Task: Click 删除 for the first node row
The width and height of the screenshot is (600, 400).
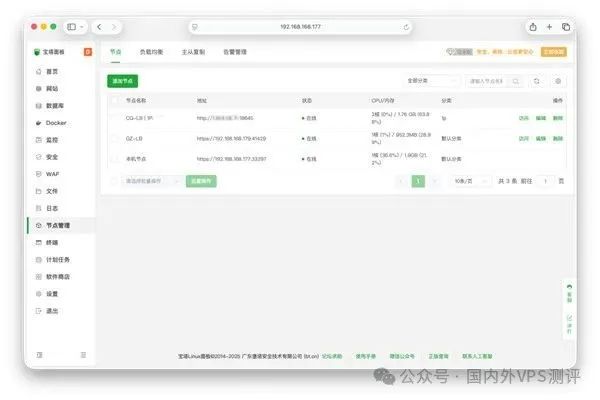Action: click(x=558, y=118)
